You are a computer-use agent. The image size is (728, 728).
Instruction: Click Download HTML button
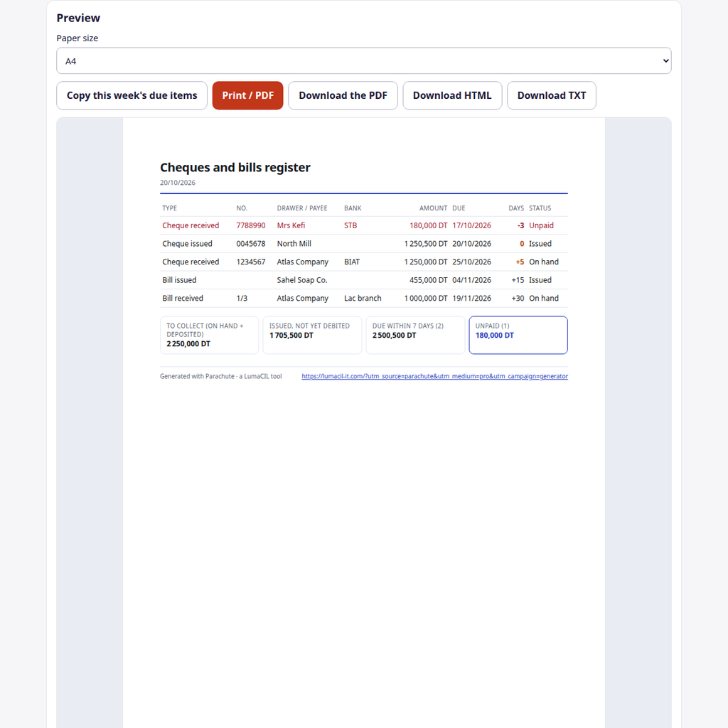tap(452, 96)
